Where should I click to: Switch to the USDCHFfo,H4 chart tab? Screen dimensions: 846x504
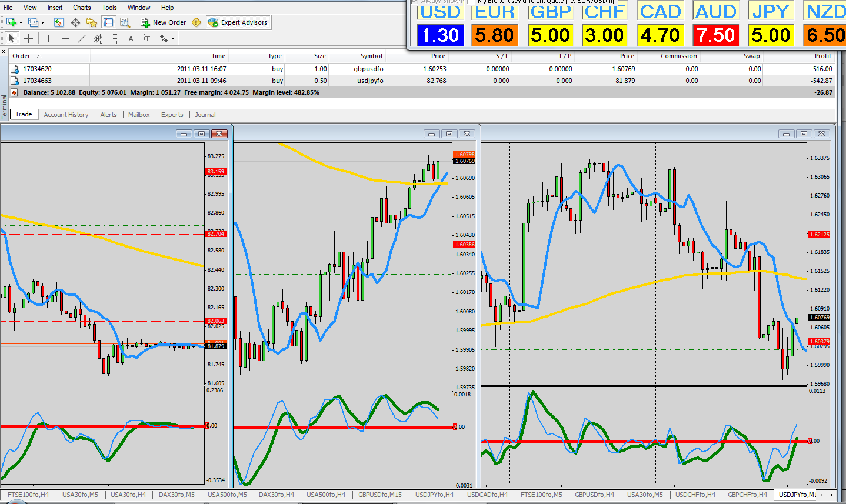pyautogui.click(x=695, y=495)
